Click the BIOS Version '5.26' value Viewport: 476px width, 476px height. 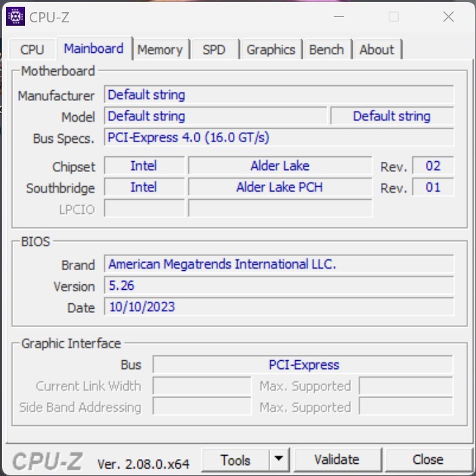click(279, 285)
